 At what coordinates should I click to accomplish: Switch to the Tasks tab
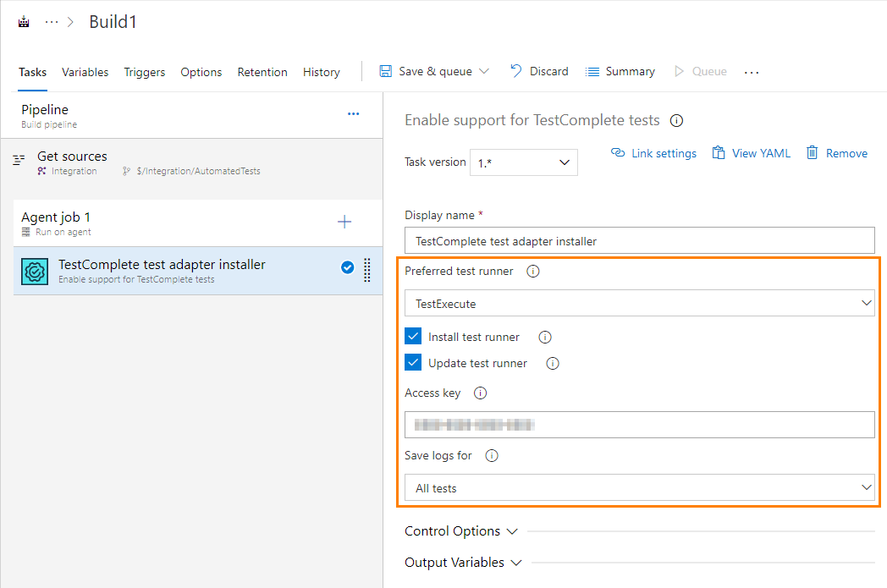point(33,73)
